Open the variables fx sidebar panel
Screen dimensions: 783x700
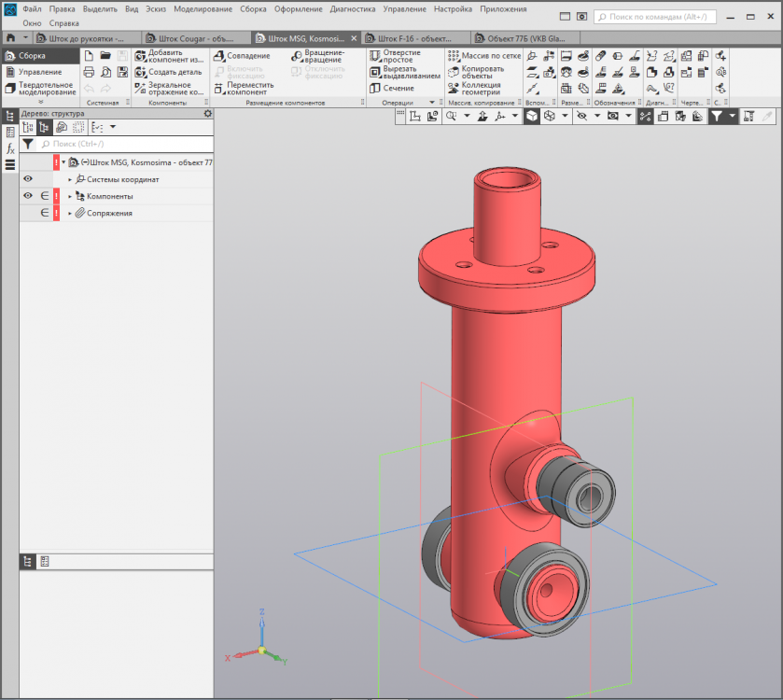tap(10, 148)
